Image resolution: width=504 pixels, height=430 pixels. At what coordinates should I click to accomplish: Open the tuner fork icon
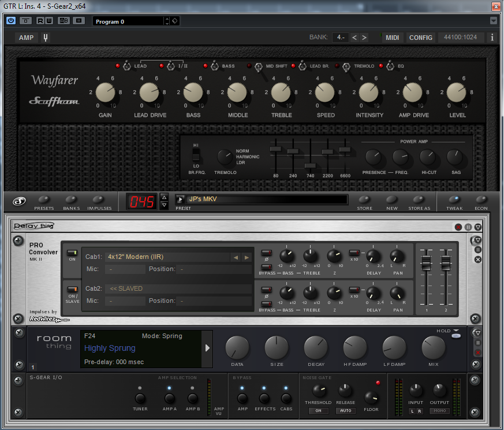[46, 38]
